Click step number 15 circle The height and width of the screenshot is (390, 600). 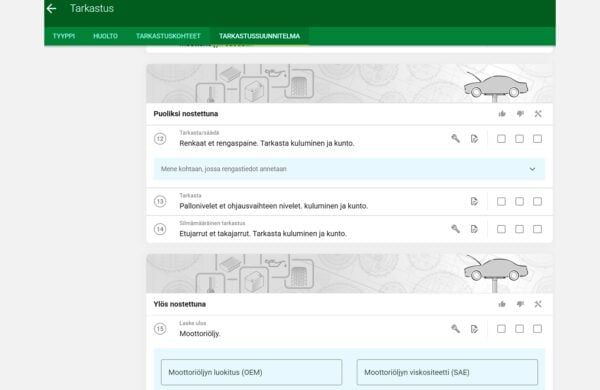tap(160, 329)
